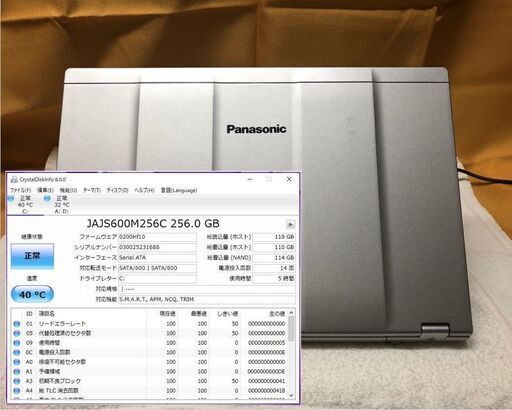Screen dimensions: 512x410
Task: Click the ID column header
Action: click(29, 314)
